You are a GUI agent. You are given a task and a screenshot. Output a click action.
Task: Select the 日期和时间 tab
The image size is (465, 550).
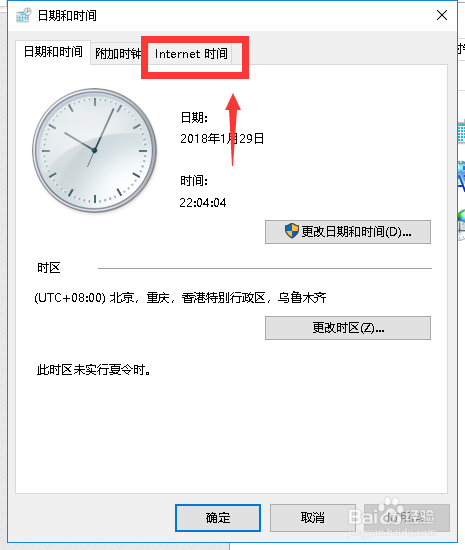(53, 52)
